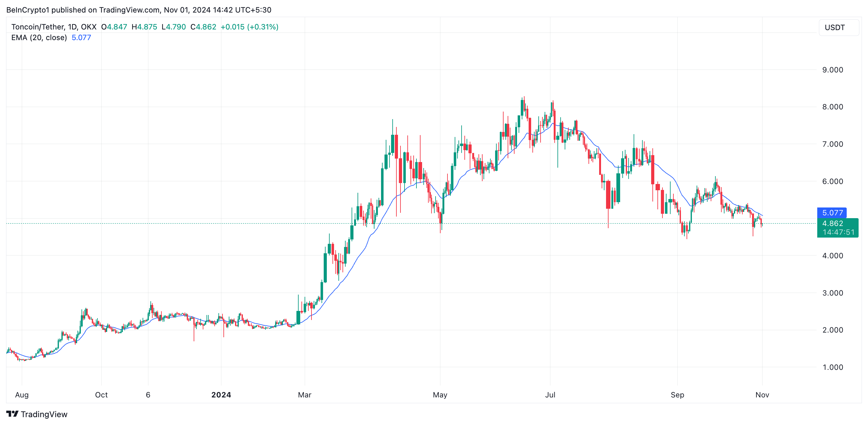Click the 6.000 price scale label
868x425 pixels.
click(x=832, y=181)
